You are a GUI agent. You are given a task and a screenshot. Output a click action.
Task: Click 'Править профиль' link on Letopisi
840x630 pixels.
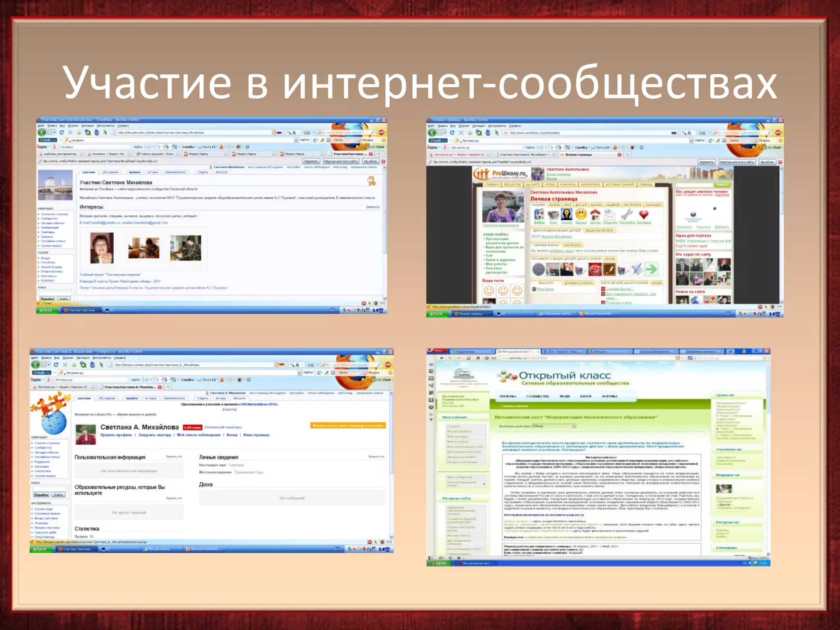pos(116,435)
